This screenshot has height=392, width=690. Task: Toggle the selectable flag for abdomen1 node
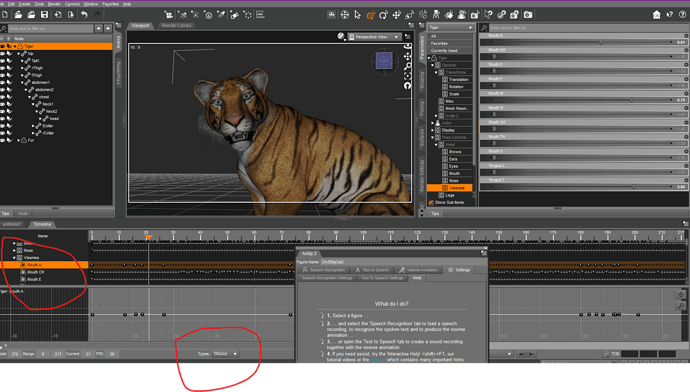pyautogui.click(x=9, y=82)
